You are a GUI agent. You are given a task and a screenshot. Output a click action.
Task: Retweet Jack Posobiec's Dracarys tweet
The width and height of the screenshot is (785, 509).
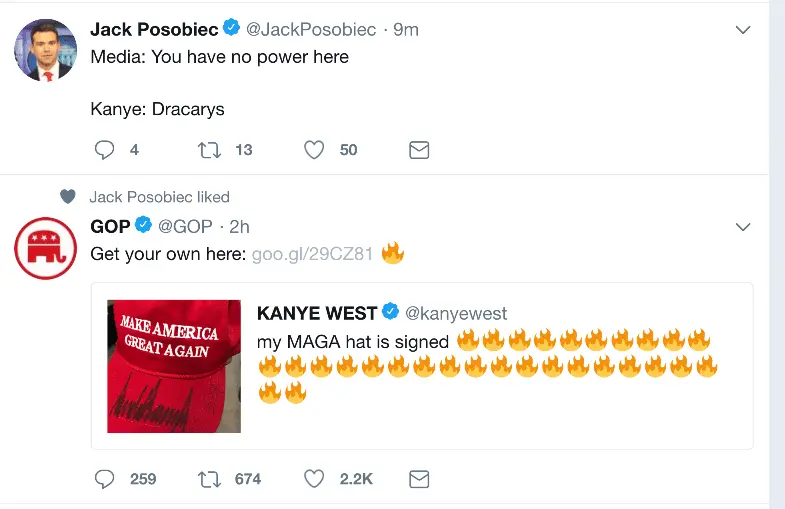(x=209, y=150)
